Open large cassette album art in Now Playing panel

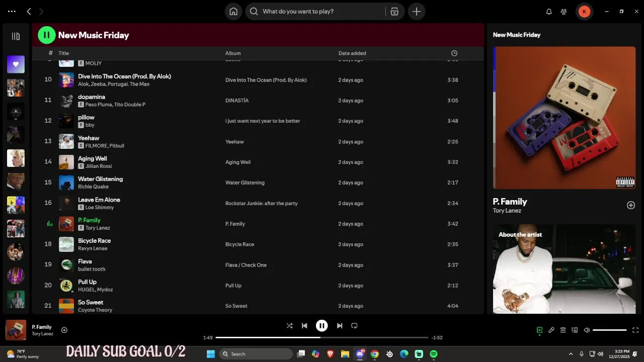(564, 118)
